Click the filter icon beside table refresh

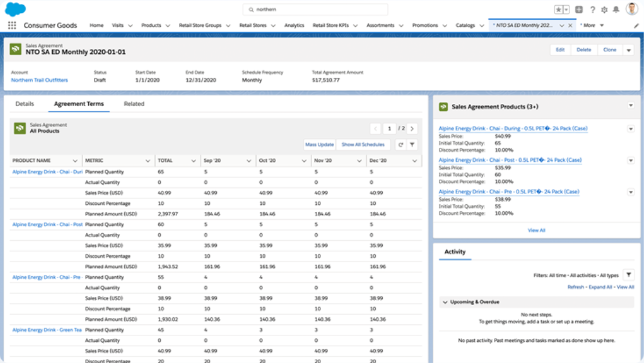[412, 145]
